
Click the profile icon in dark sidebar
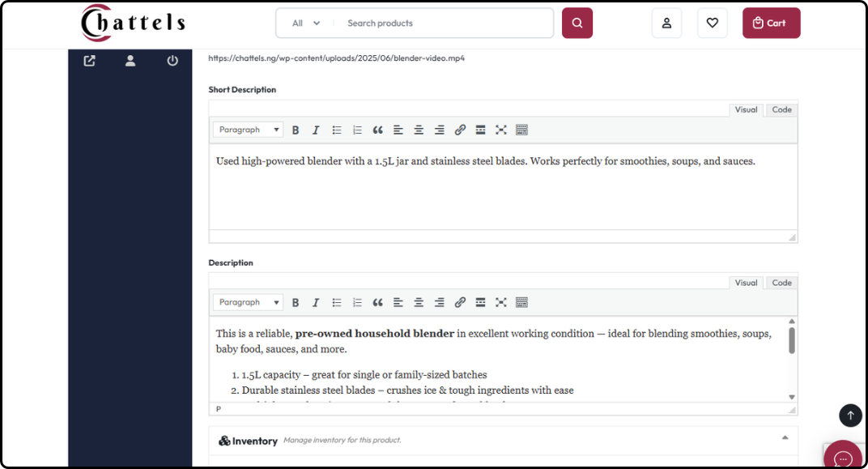coord(130,61)
